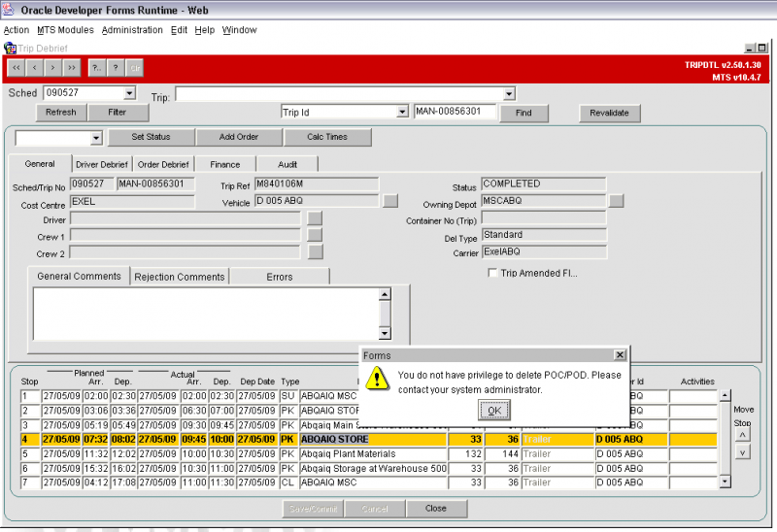Toggle the Trip Amended Fl... checkbox

click(492, 273)
